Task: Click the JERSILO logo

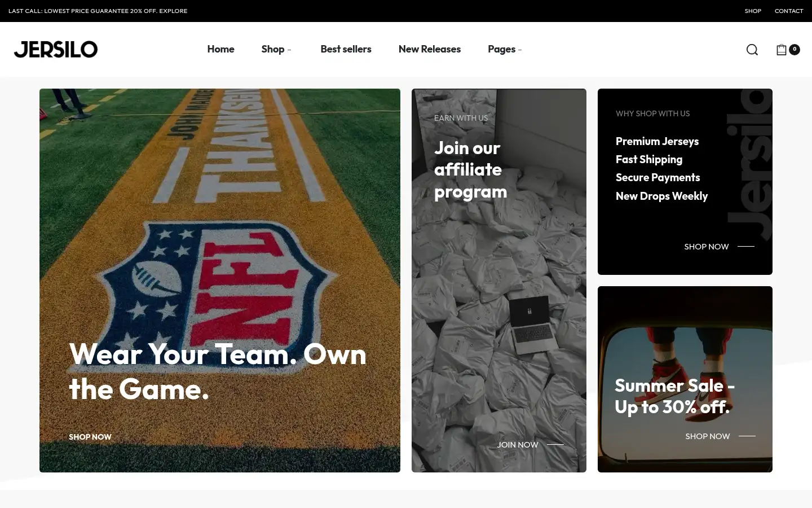Action: click(x=56, y=49)
